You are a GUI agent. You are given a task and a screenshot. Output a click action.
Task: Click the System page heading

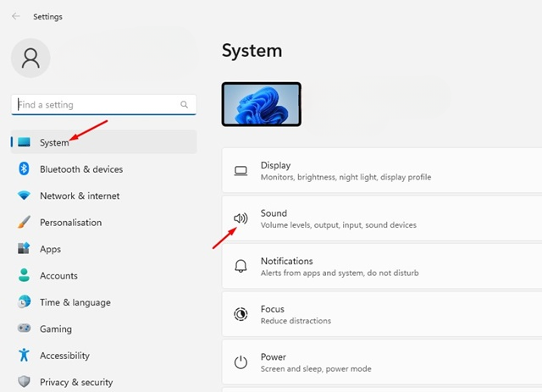tap(252, 51)
